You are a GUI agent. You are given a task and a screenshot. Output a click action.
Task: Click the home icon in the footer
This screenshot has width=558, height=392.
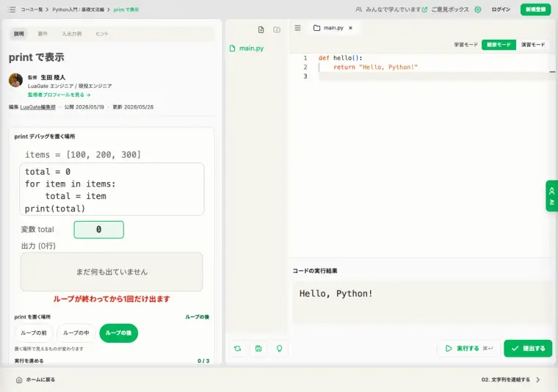click(19, 380)
